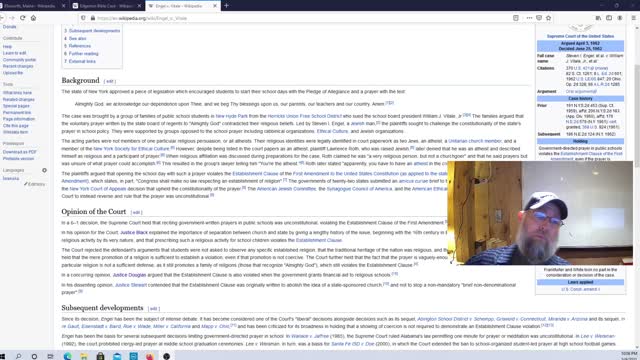Open What links here tool

click(x=17, y=93)
